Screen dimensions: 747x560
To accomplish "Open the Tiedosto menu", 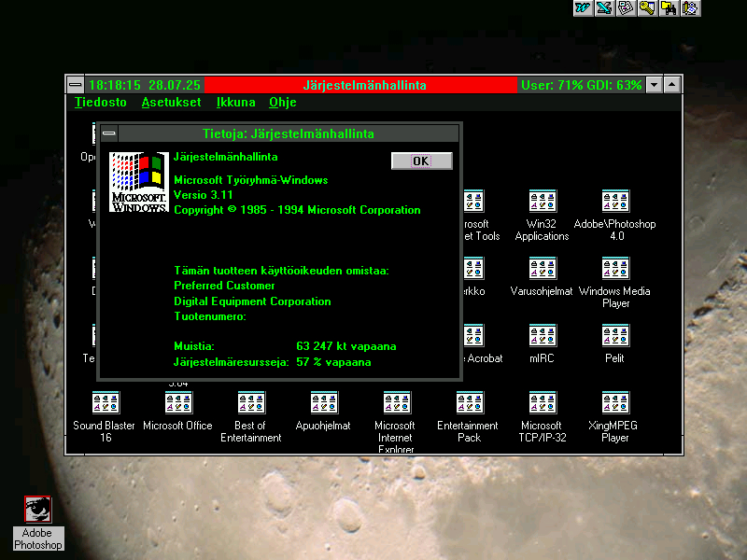I will [x=100, y=103].
